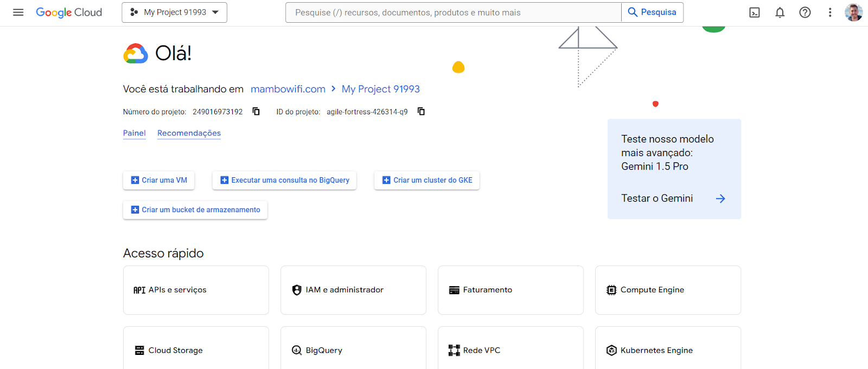Image resolution: width=868 pixels, height=369 pixels.
Task: Open the BigQuery quick access card
Action: click(x=353, y=348)
